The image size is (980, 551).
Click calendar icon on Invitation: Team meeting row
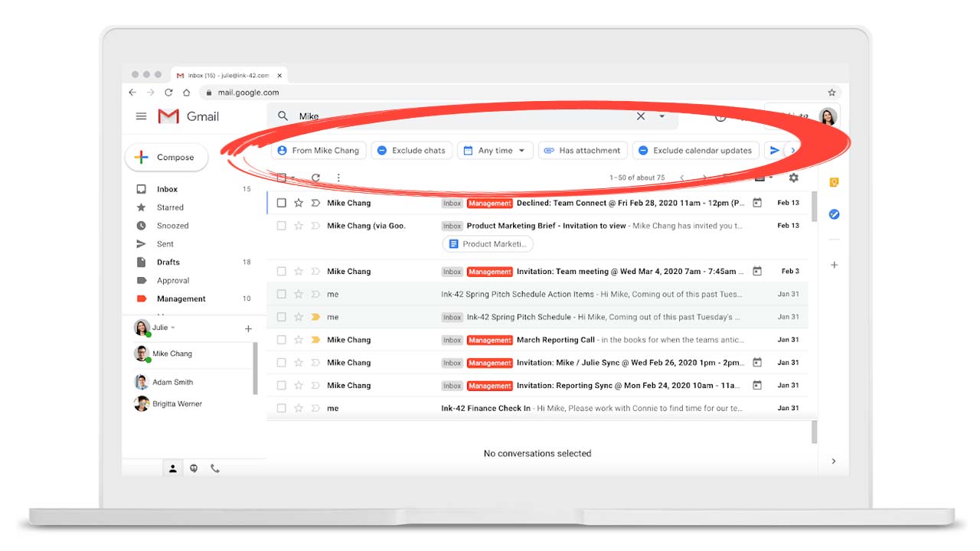click(757, 271)
